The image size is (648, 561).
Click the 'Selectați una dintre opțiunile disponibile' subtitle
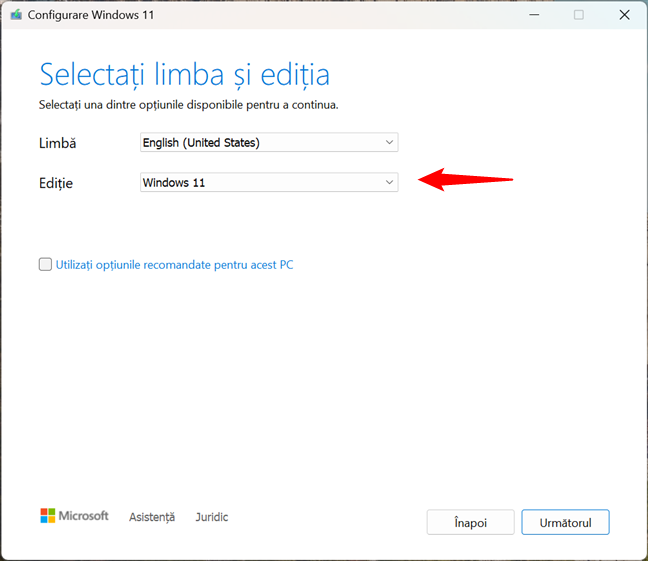(x=188, y=105)
